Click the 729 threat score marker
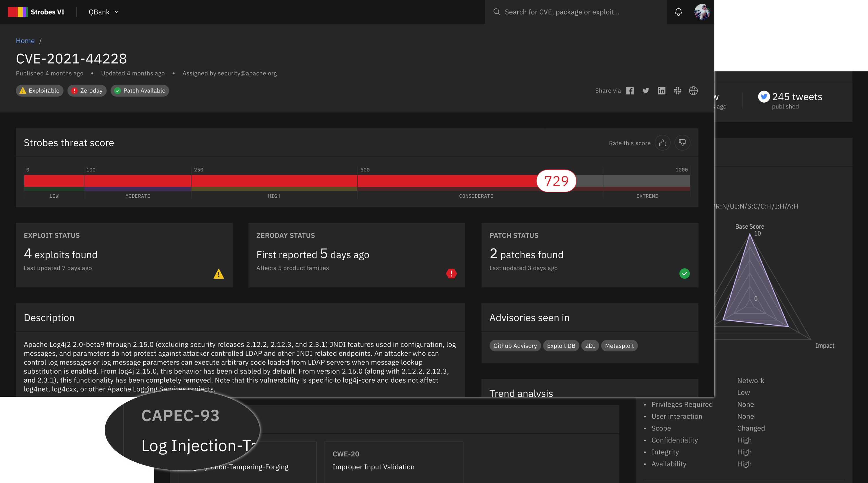 (556, 181)
